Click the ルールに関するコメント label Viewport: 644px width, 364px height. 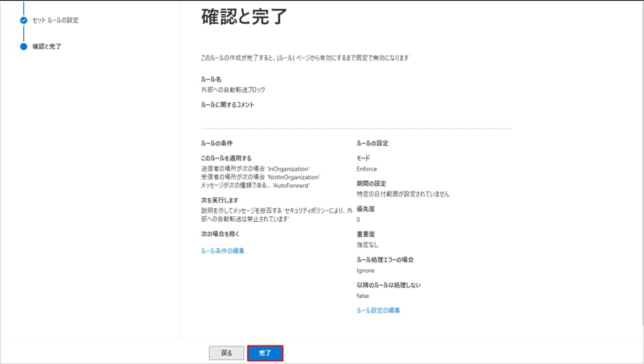click(x=227, y=105)
